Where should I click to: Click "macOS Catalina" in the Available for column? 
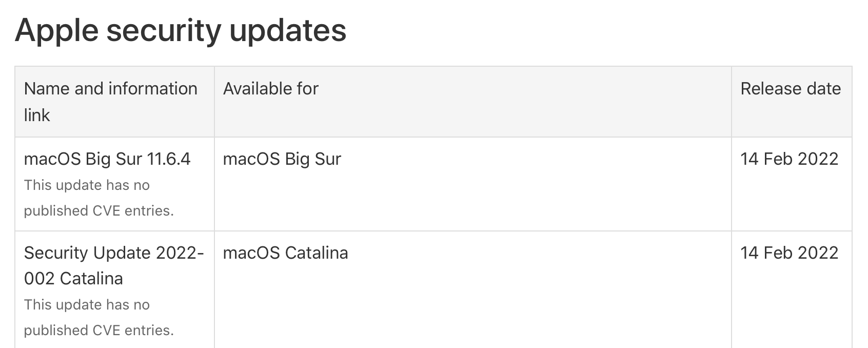(285, 253)
